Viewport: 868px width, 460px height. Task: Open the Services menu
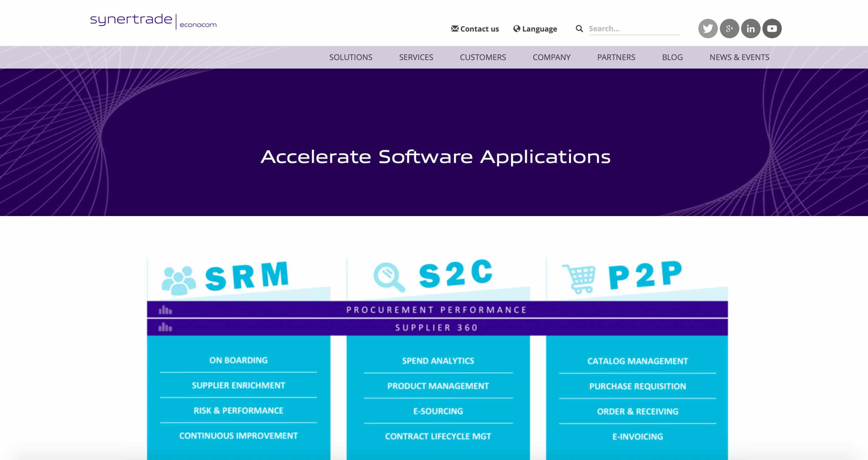416,57
